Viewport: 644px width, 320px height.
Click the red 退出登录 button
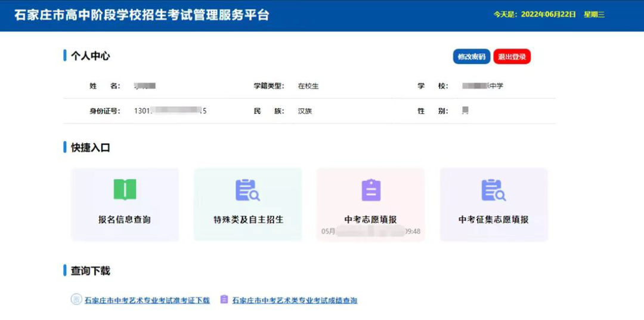[x=512, y=57]
